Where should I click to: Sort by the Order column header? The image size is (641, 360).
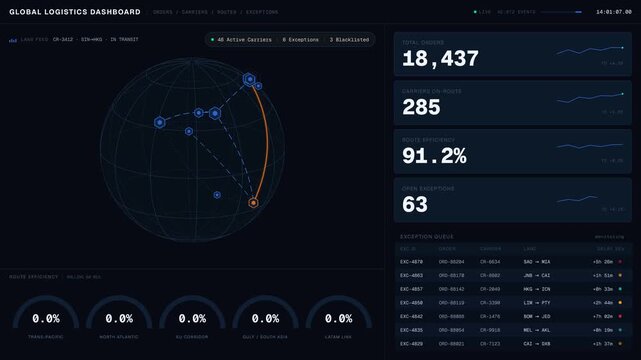pyautogui.click(x=447, y=249)
